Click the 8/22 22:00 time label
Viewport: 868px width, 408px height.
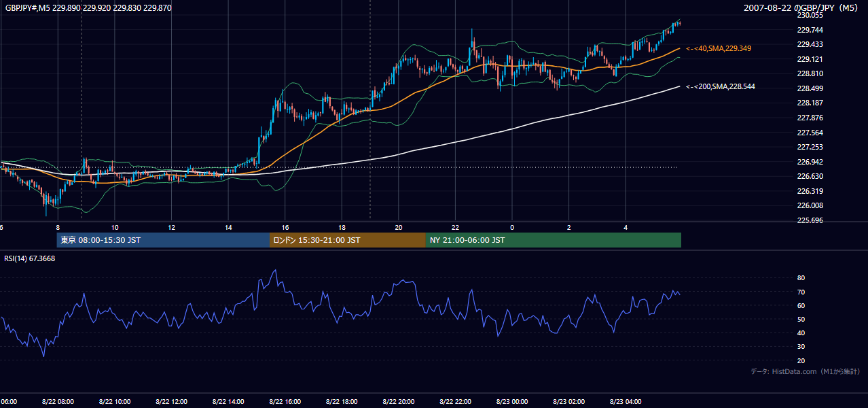click(x=455, y=402)
